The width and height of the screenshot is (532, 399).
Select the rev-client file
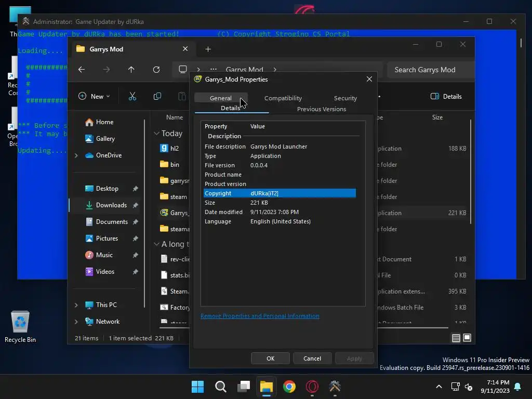pos(175,259)
